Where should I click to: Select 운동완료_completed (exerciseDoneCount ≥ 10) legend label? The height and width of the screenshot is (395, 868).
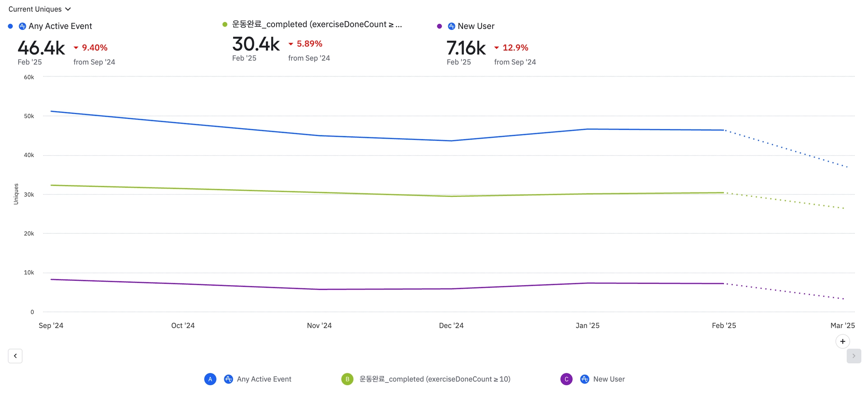point(435,379)
